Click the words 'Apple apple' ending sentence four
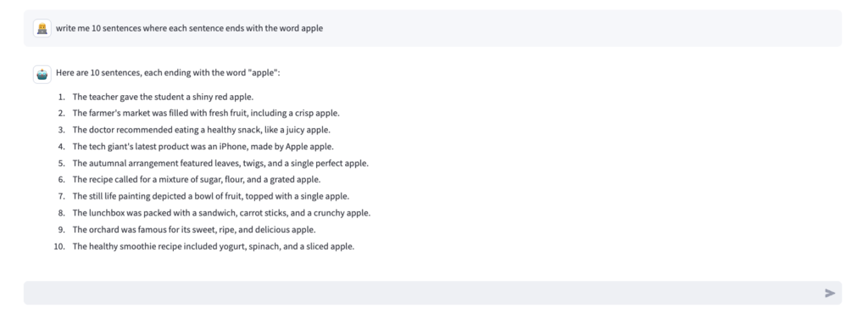Image resolution: width=868 pixels, height=314 pixels. click(x=309, y=147)
